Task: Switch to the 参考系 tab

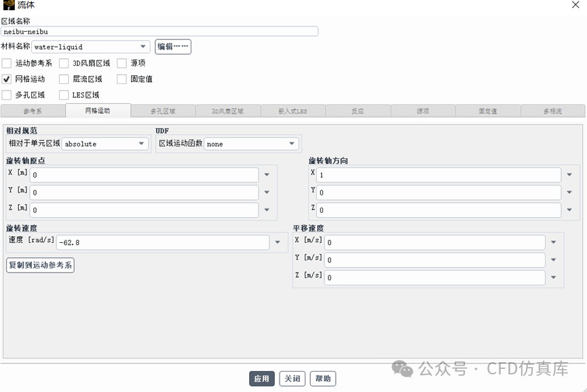Action: pyautogui.click(x=32, y=111)
